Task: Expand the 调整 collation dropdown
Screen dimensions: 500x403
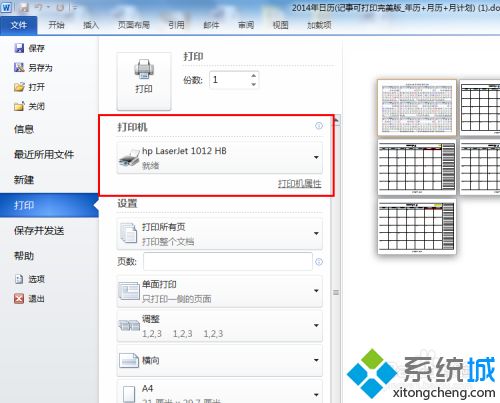Action: click(x=220, y=326)
